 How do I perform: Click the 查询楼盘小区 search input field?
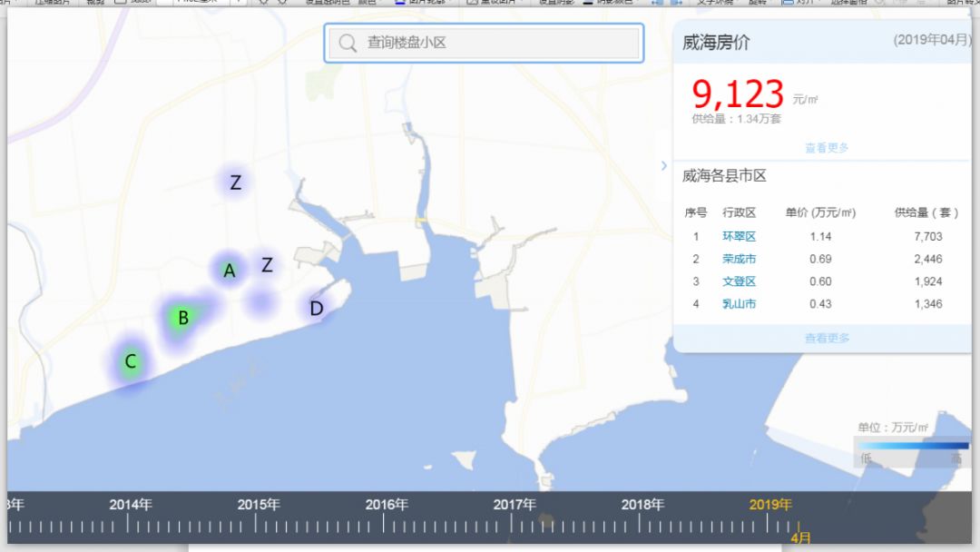(x=481, y=42)
